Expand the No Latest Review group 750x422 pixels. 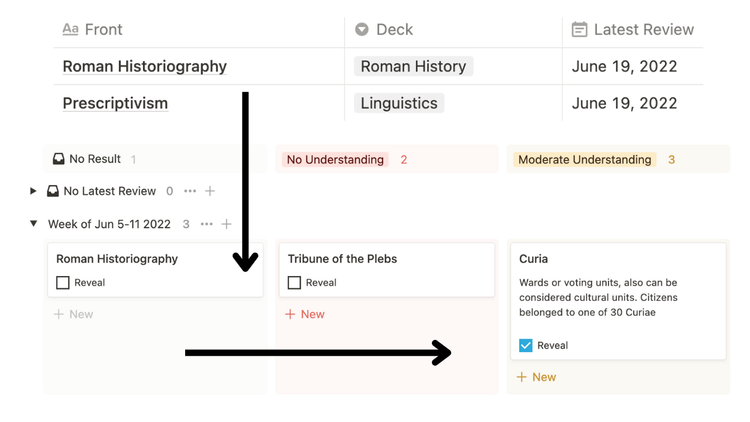pyautogui.click(x=33, y=191)
